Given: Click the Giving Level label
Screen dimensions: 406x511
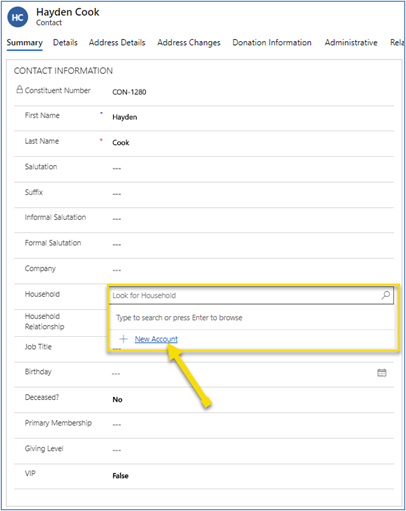Looking at the screenshot, I should click(44, 449).
